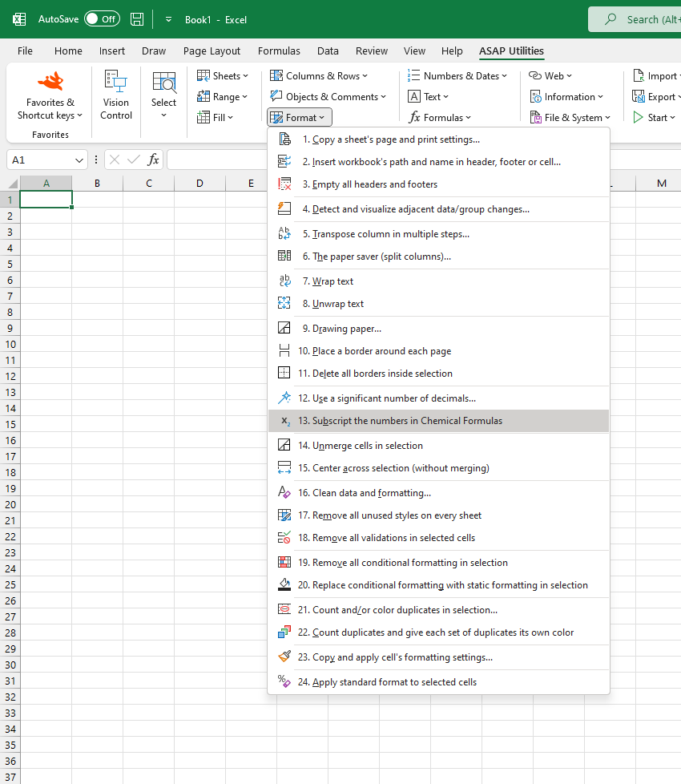This screenshot has width=681, height=784.
Task: Open Columns & Rows menu
Action: [319, 76]
